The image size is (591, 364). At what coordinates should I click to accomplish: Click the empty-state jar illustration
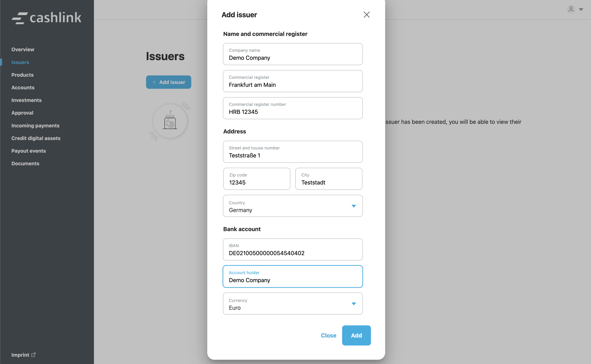(170, 121)
